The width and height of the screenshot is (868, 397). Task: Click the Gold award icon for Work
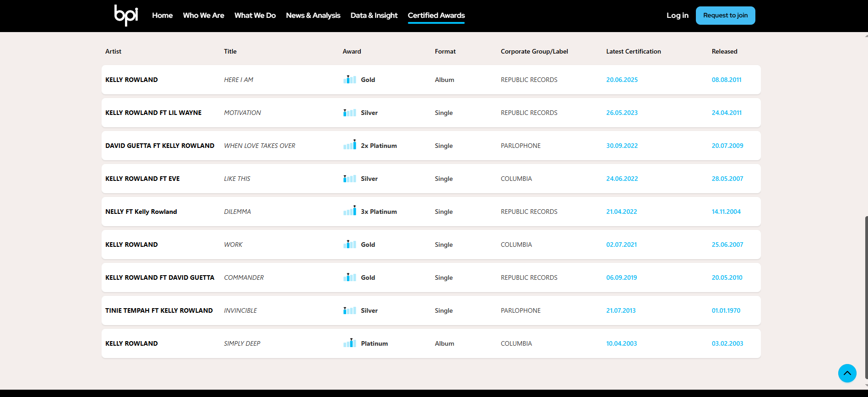(350, 245)
